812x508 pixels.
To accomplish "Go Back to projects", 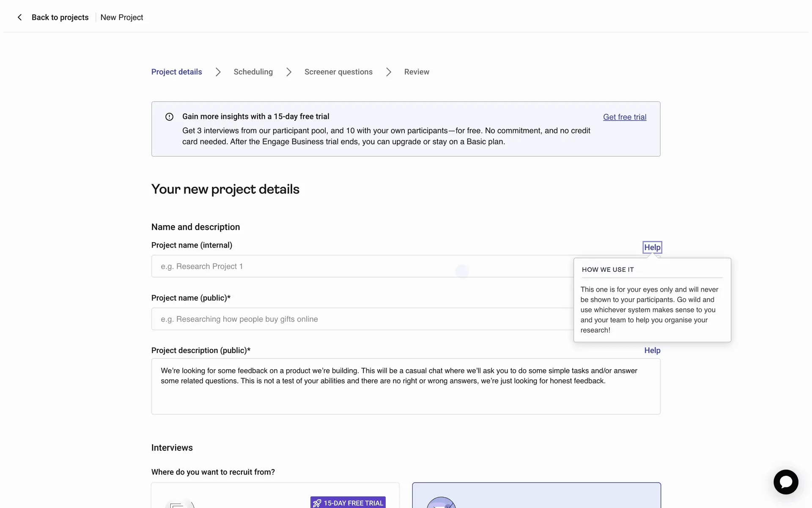I will tap(60, 17).
